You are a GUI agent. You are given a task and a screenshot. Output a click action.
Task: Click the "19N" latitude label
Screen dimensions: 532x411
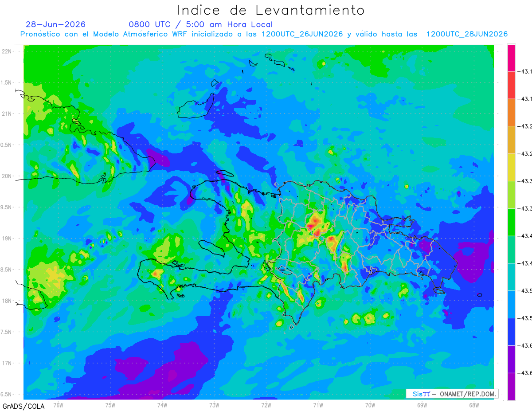(7, 238)
